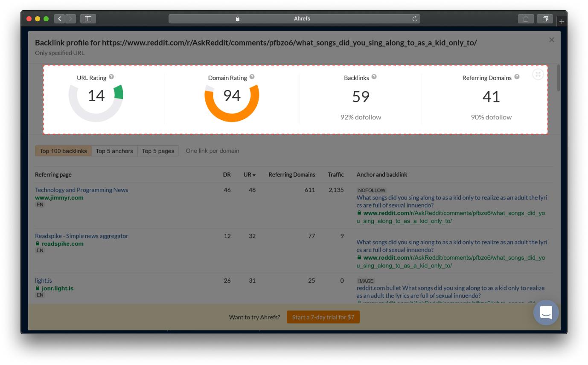
Task: Click the Domain Rating 94 gauge
Action: (x=232, y=103)
